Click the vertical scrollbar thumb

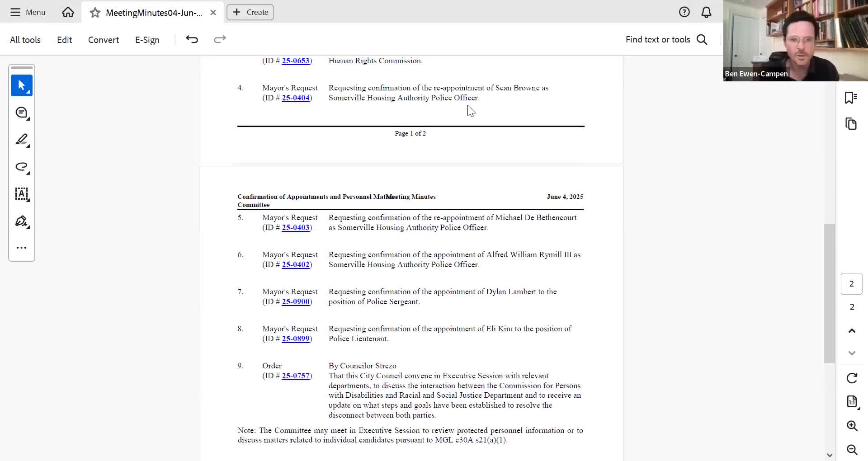pyautogui.click(x=829, y=293)
